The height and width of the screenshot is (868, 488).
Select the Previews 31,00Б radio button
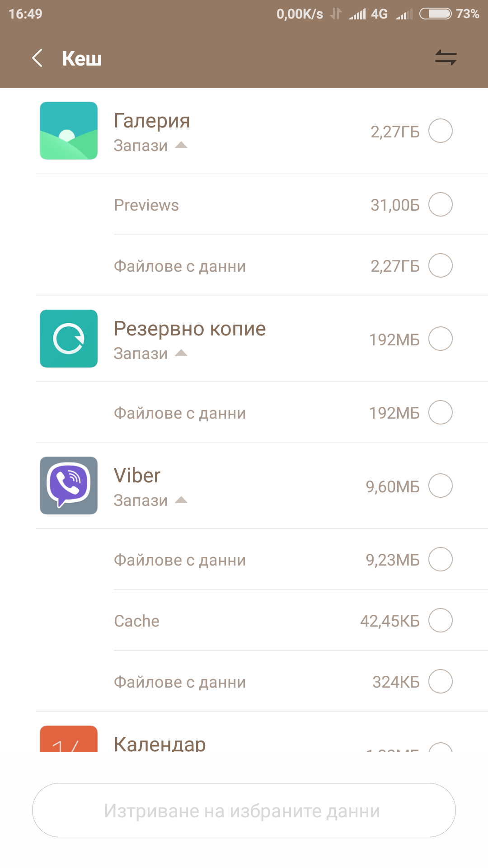(441, 204)
